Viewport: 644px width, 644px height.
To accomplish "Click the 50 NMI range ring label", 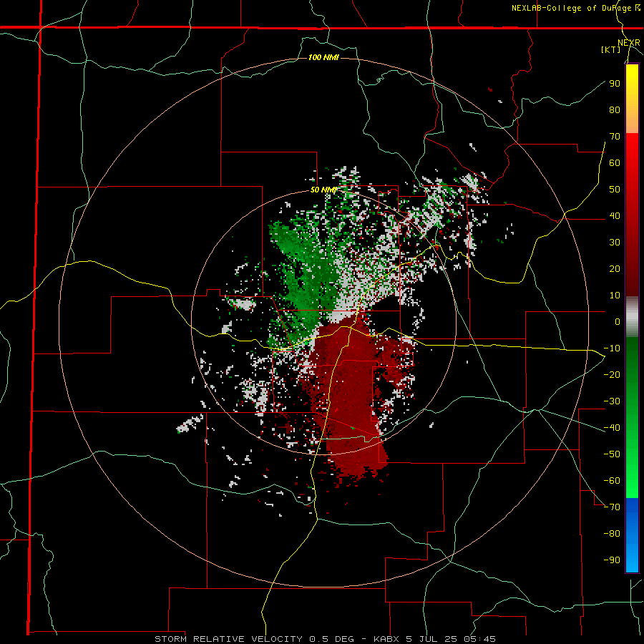I will tap(323, 190).
